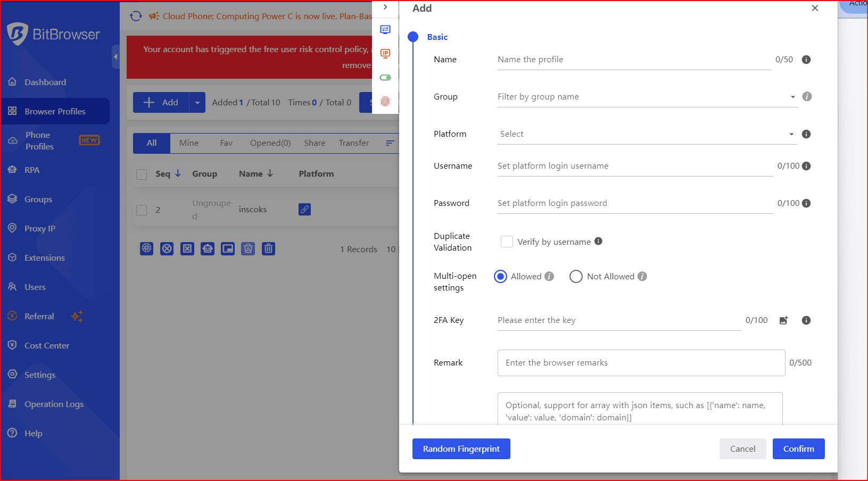Expand the Platform select dropdown
The width and height of the screenshot is (868, 481).
647,134
